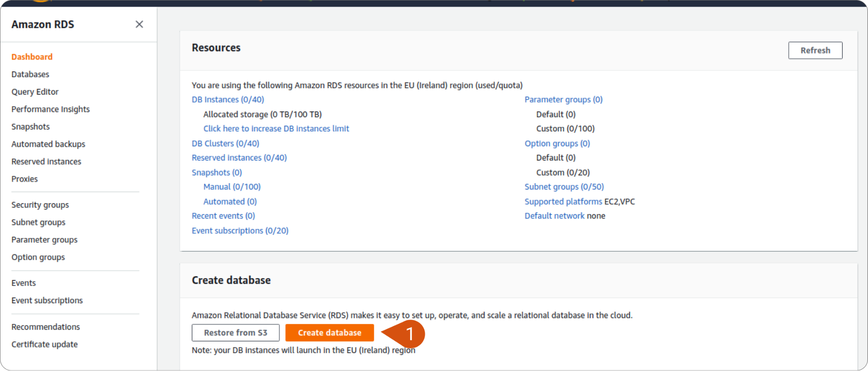Go to Query Editor in sidebar
Screen dimensions: 868x371
coord(35,92)
